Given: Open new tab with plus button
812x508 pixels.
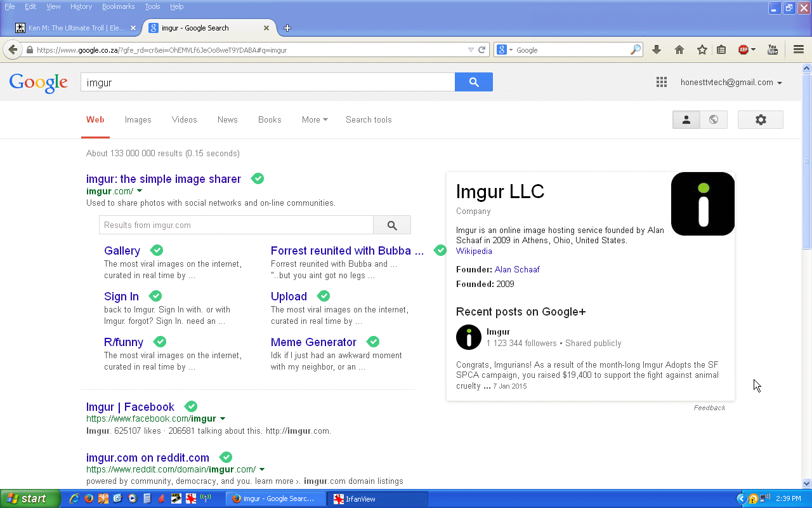Looking at the screenshot, I should (287, 28).
